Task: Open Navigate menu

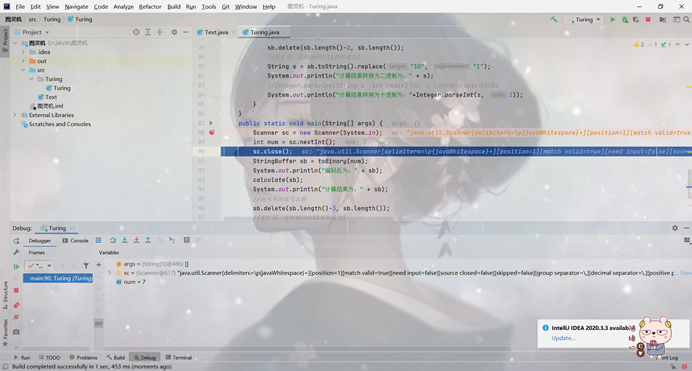Action: tap(76, 7)
